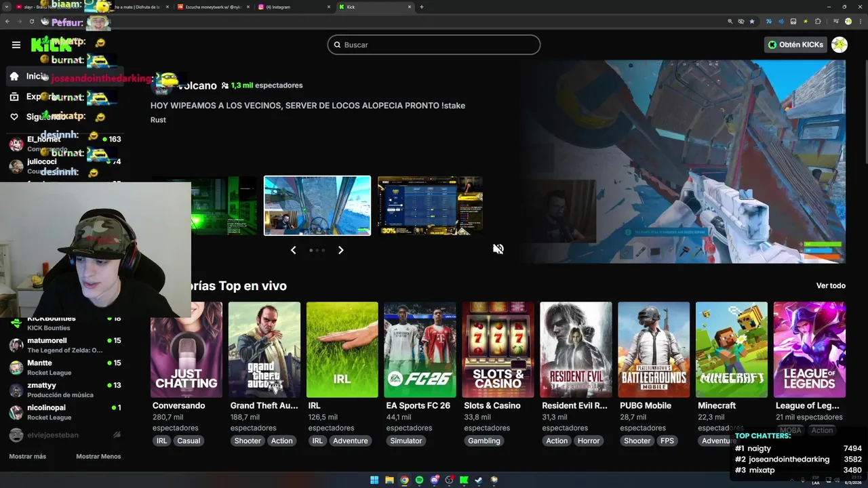868x488 pixels.
Task: Click the crossed-eye tracking icon in address bar
Action: tap(741, 22)
